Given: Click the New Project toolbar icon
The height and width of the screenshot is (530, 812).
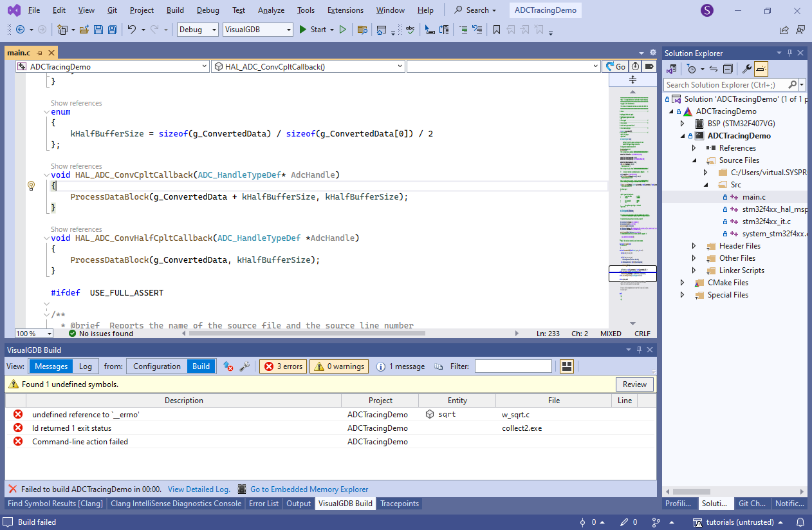Looking at the screenshot, I should tap(62, 30).
